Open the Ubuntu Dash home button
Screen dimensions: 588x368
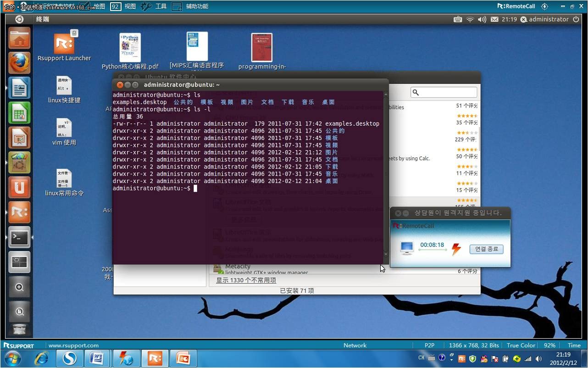pyautogui.click(x=19, y=19)
